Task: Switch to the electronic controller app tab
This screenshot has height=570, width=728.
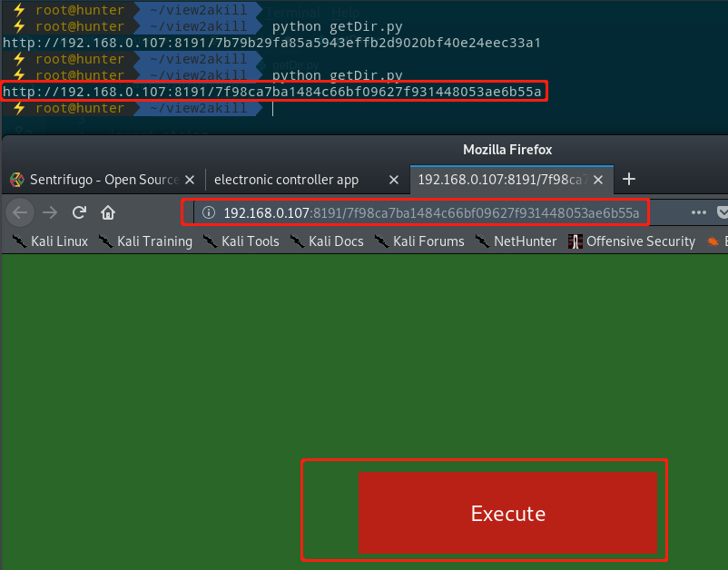Action: pyautogui.click(x=307, y=180)
